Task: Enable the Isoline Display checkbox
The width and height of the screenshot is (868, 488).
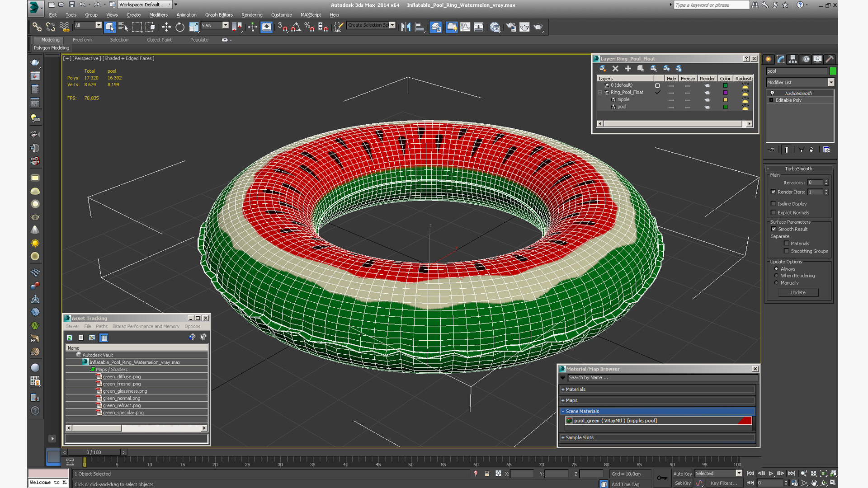Action: (x=774, y=204)
